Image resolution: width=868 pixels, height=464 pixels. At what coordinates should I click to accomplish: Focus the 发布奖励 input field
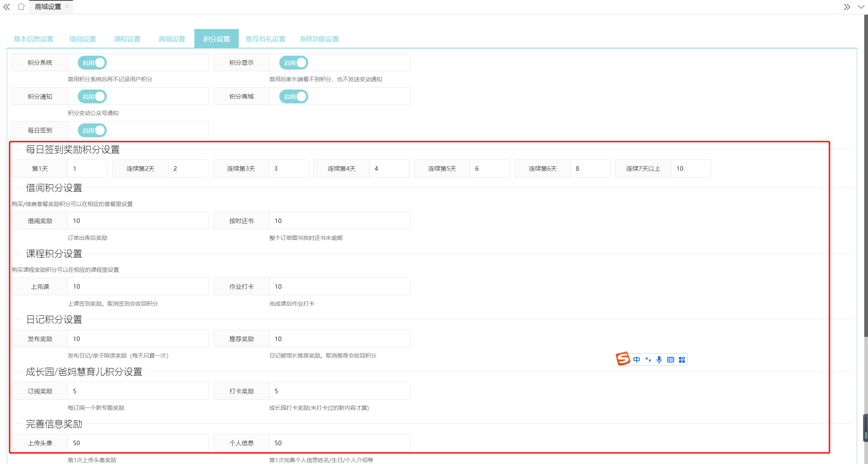(x=138, y=339)
